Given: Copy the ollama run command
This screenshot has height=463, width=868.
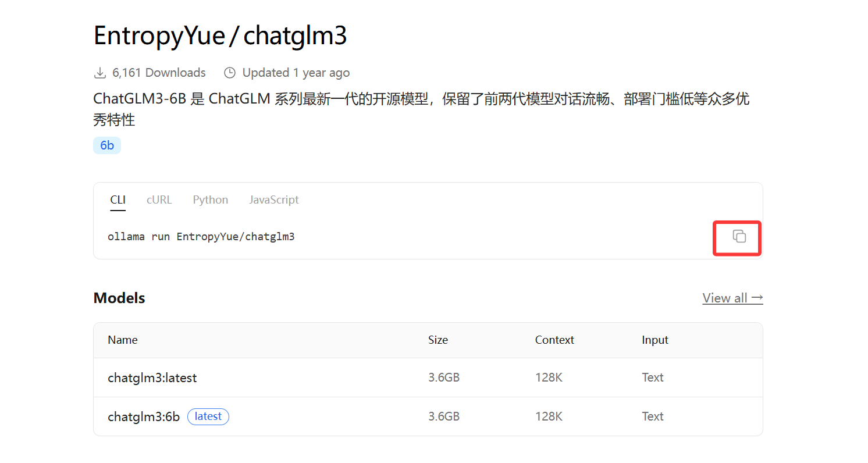Looking at the screenshot, I should [x=739, y=236].
